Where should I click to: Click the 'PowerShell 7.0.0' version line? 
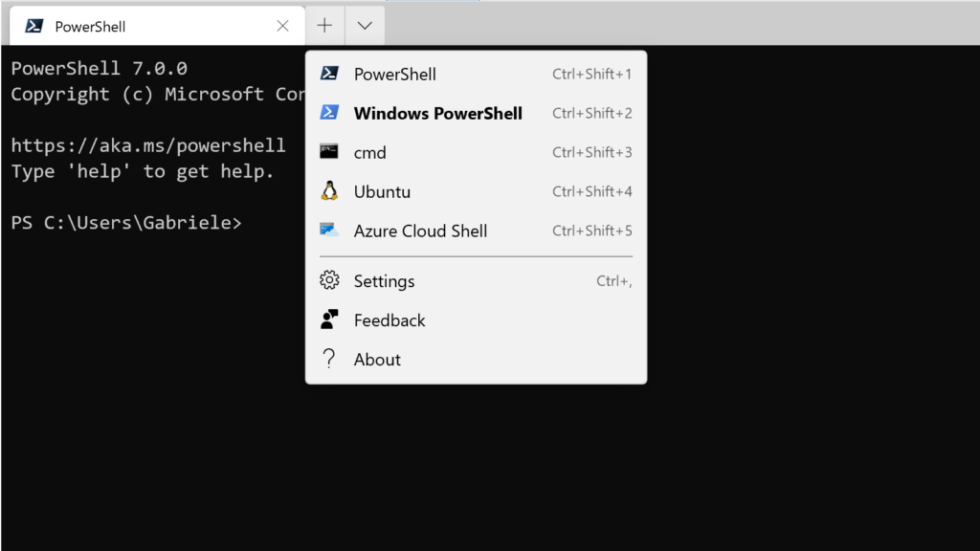[100, 68]
